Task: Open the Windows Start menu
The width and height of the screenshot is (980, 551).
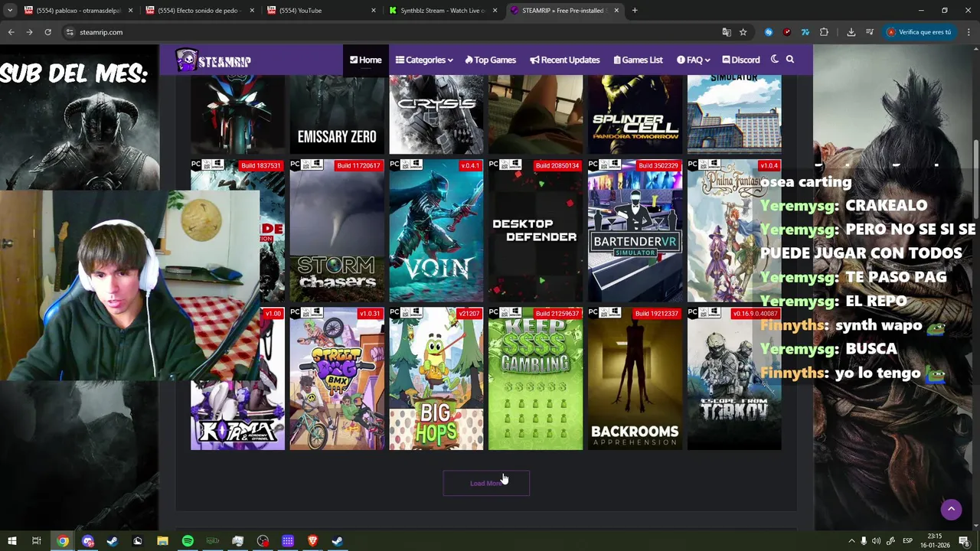Action: pyautogui.click(x=12, y=541)
